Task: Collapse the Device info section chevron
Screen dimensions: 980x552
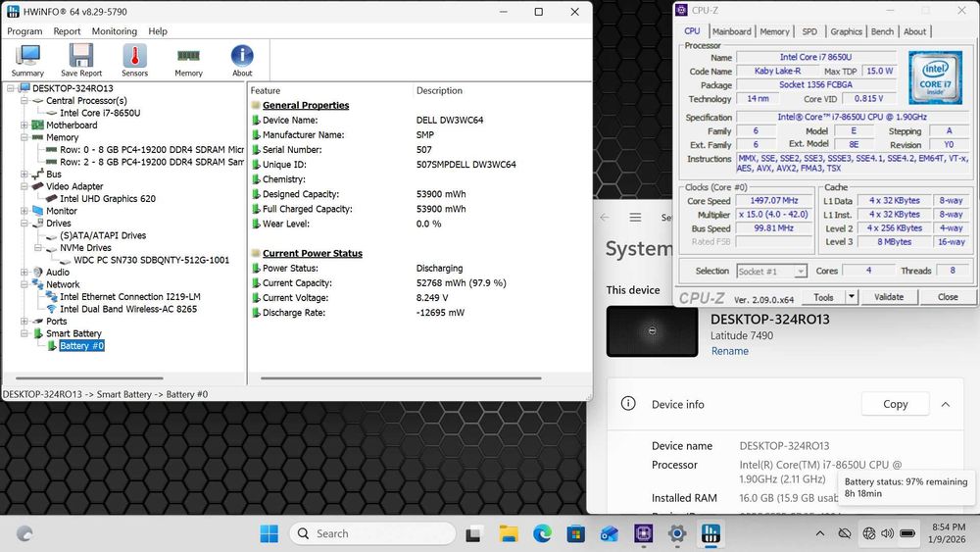Action: tap(946, 405)
